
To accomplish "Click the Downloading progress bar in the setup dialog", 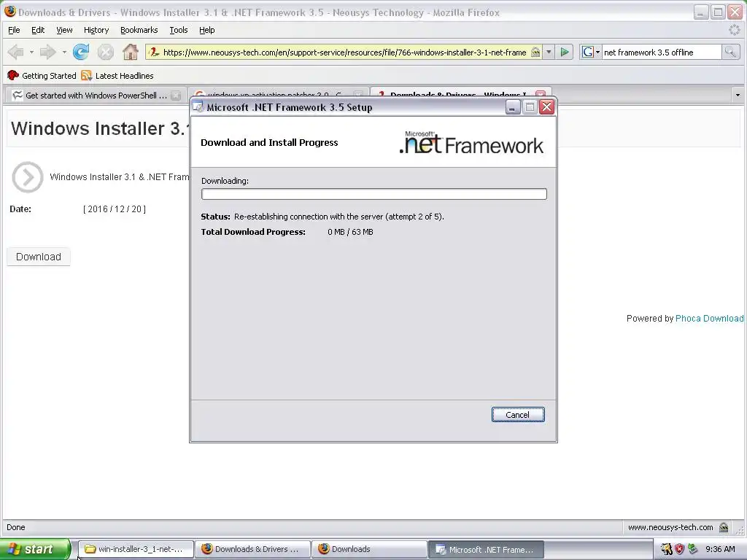I will pyautogui.click(x=374, y=194).
